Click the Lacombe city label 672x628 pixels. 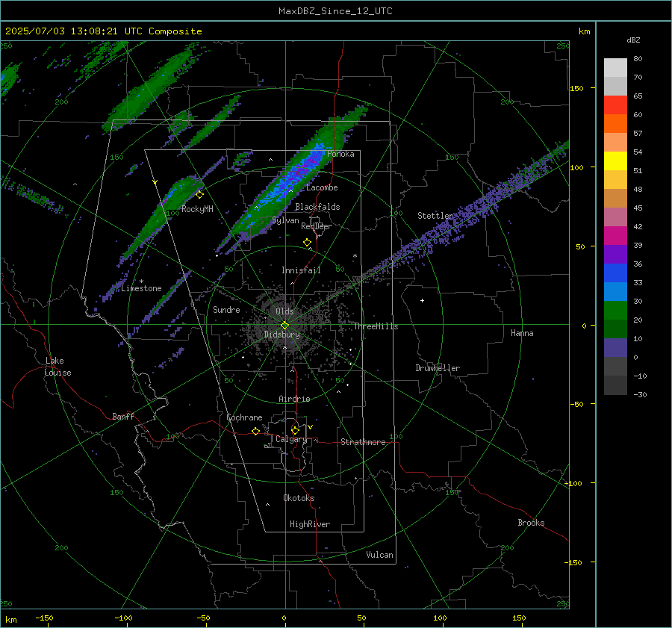[322, 187]
